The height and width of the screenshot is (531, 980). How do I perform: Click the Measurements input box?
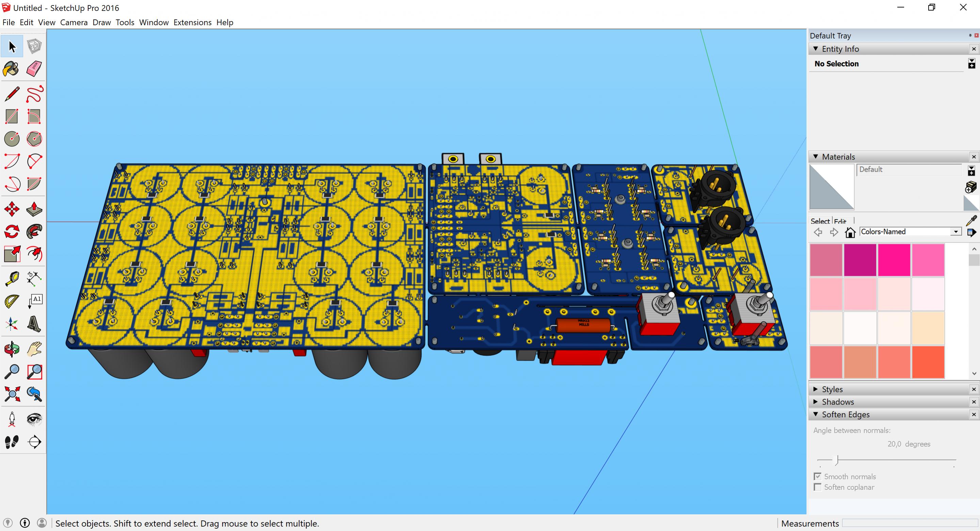point(910,524)
